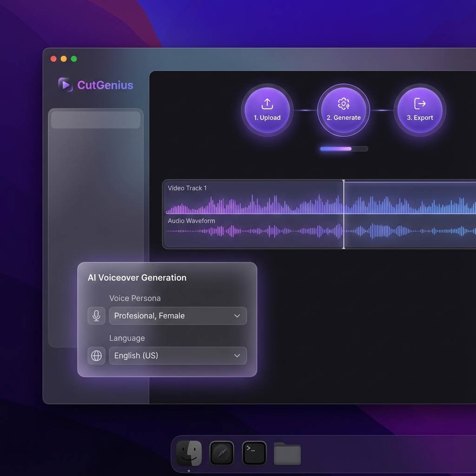
Task: Select the Upload icon in step 1
Action: pos(267,104)
